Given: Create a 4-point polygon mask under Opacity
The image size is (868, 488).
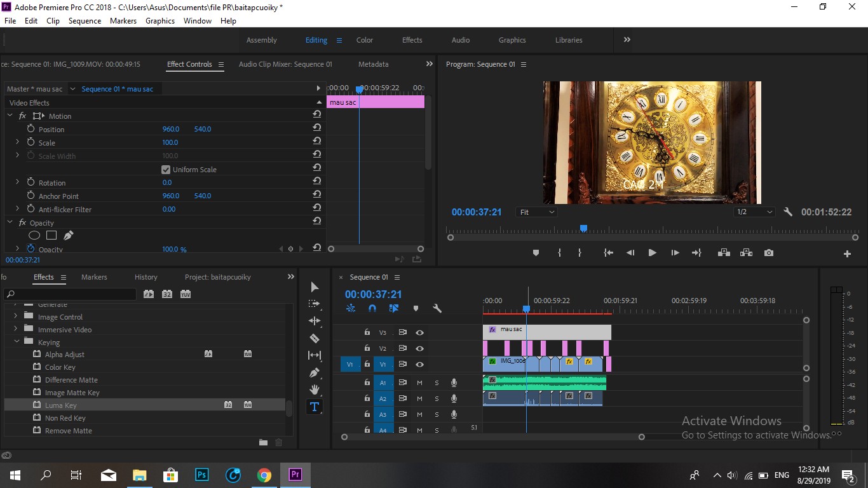Looking at the screenshot, I should 51,236.
